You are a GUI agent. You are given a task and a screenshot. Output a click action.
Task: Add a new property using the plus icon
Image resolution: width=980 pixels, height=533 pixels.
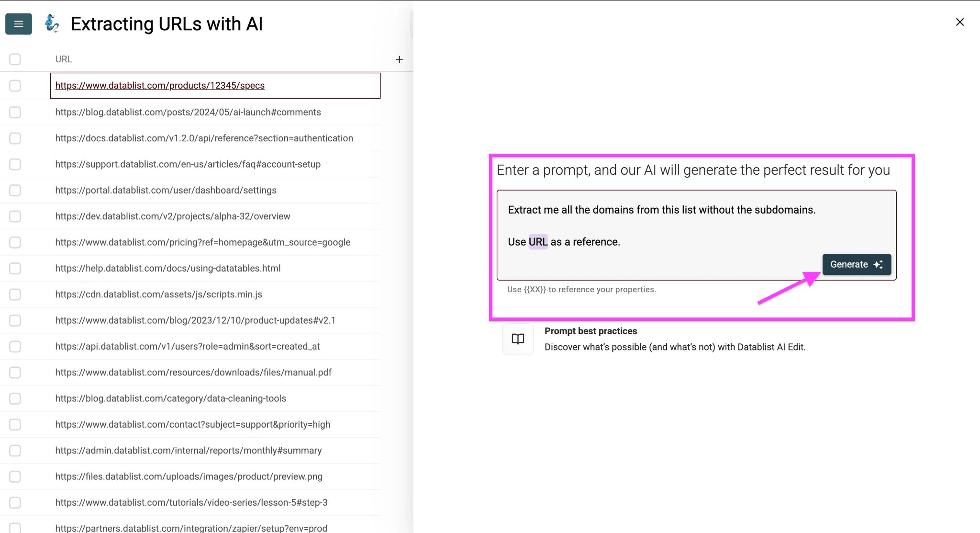400,59
